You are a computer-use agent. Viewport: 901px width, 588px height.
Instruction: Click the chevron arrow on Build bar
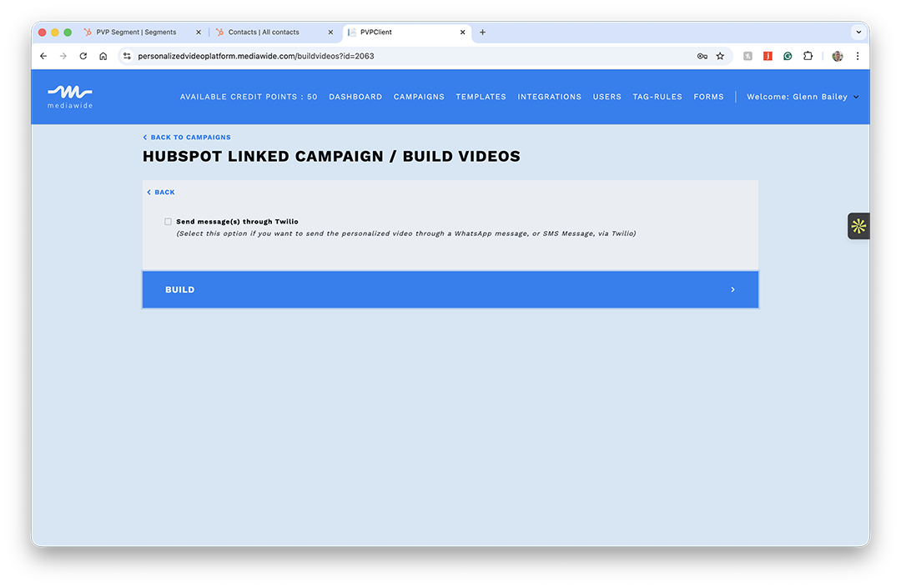point(732,289)
